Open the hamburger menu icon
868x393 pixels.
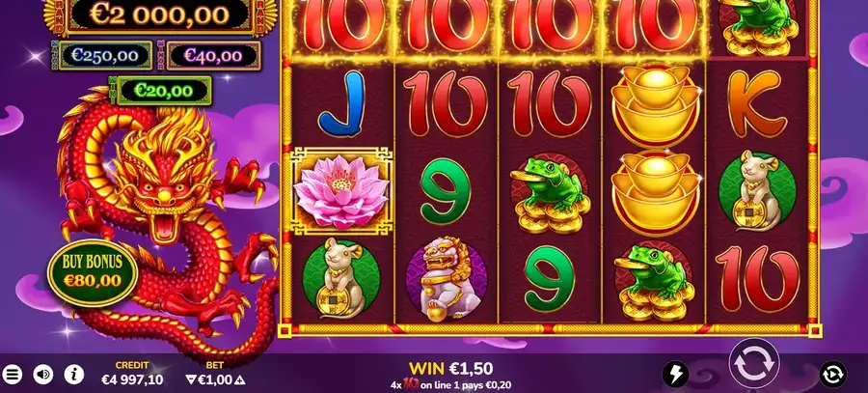tap(12, 375)
